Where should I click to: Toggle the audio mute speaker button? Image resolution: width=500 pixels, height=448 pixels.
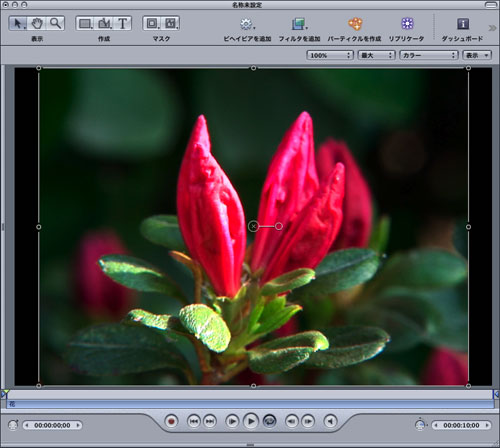coord(330,422)
